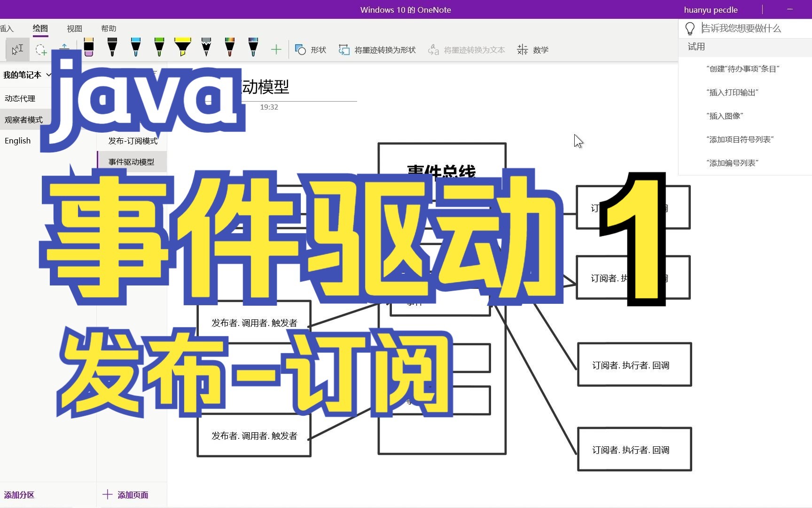Open the 帮助 (Help) tab
Image resolution: width=812 pixels, height=508 pixels.
[109, 29]
